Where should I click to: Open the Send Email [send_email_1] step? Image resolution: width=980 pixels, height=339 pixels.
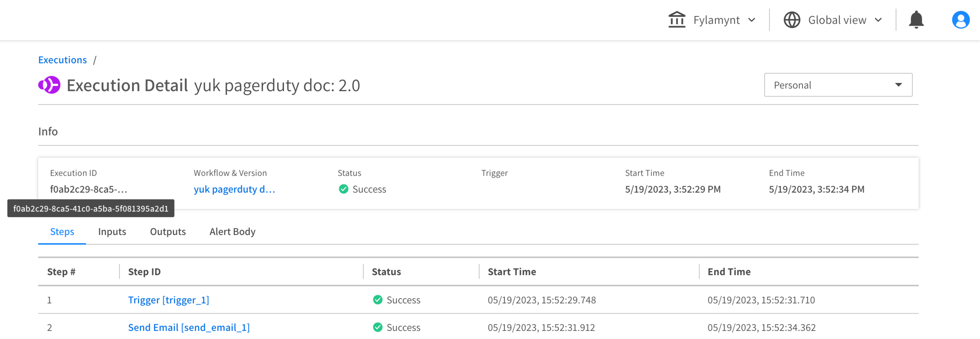[189, 327]
